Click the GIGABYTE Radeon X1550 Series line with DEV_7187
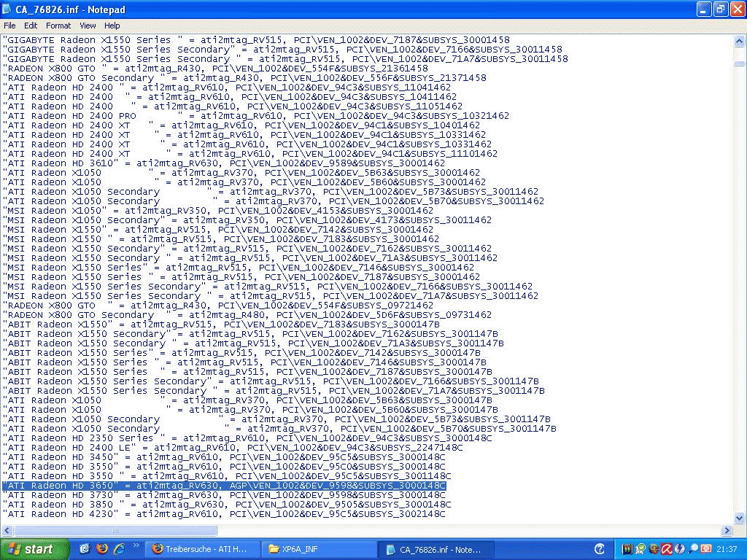 click(256, 40)
